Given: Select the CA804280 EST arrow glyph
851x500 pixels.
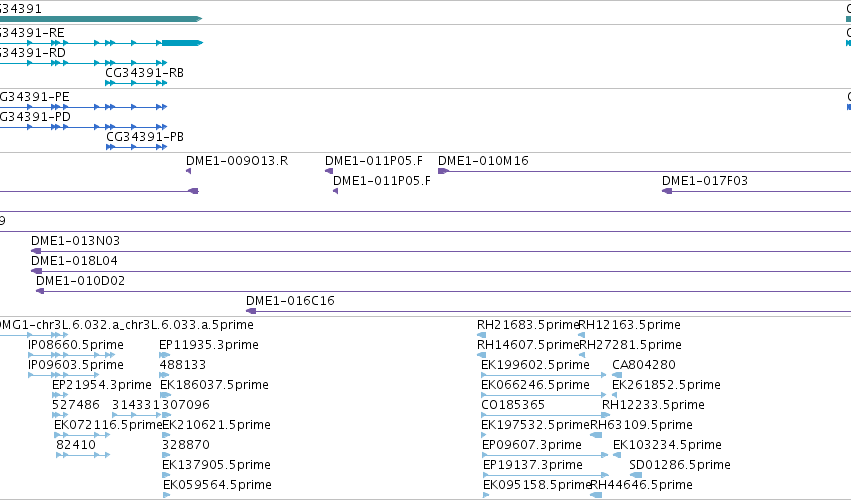Looking at the screenshot, I should tap(617, 375).
